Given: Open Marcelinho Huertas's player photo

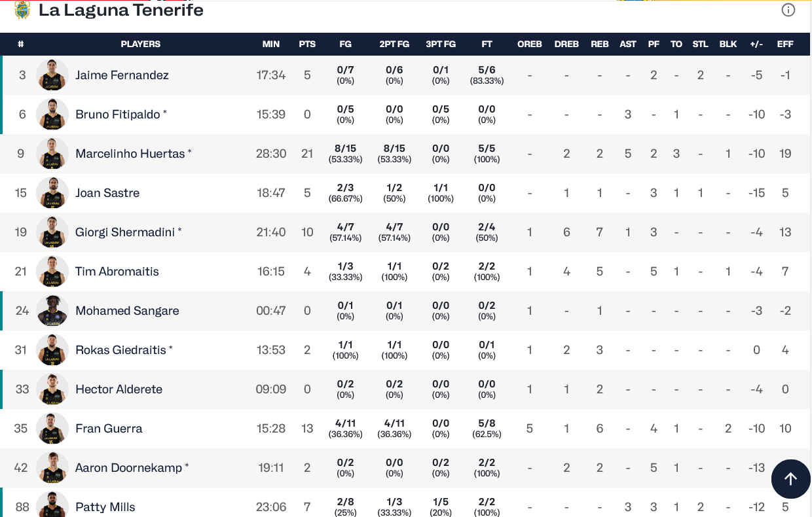Looking at the screenshot, I should click(x=52, y=154).
